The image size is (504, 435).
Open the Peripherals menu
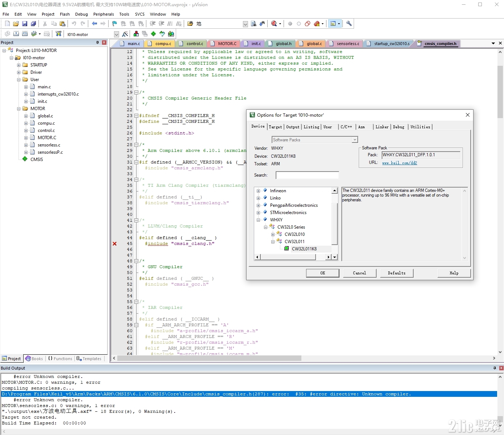[103, 14]
